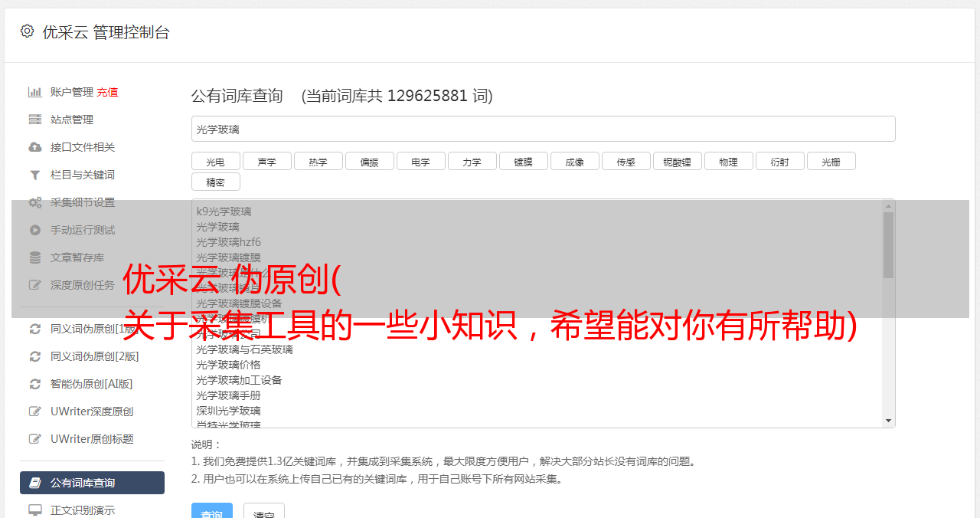
Task: Click the results list scrollbar thumb
Action: (x=888, y=244)
